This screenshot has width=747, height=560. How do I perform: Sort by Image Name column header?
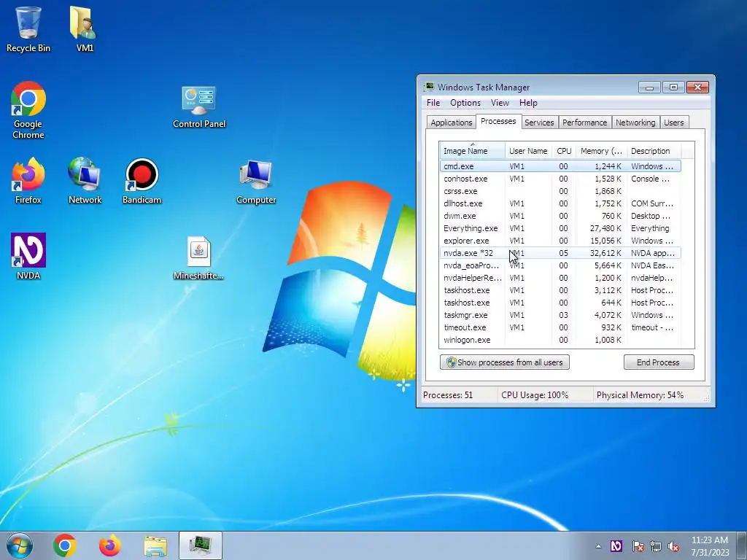point(472,151)
